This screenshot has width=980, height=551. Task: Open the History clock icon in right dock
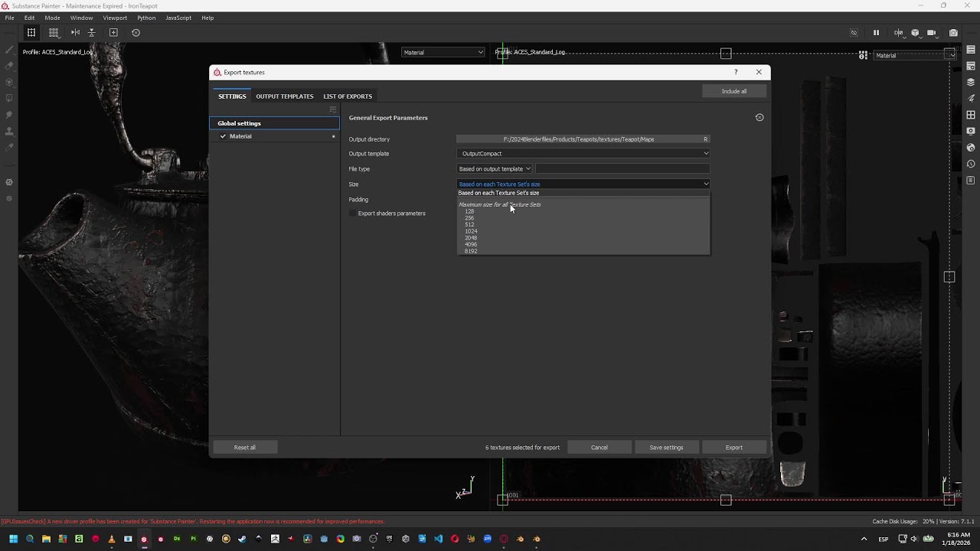pos(971,164)
